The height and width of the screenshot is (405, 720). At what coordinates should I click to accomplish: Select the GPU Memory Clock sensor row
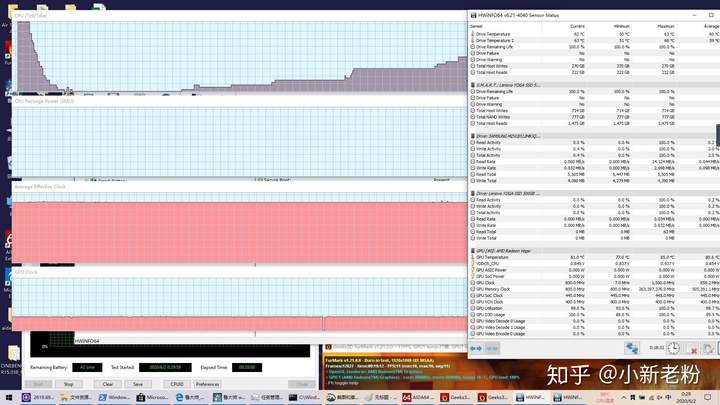click(x=595, y=289)
